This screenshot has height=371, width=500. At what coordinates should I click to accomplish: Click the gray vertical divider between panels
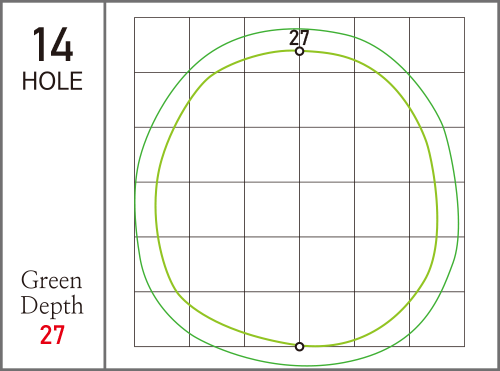tap(105, 185)
